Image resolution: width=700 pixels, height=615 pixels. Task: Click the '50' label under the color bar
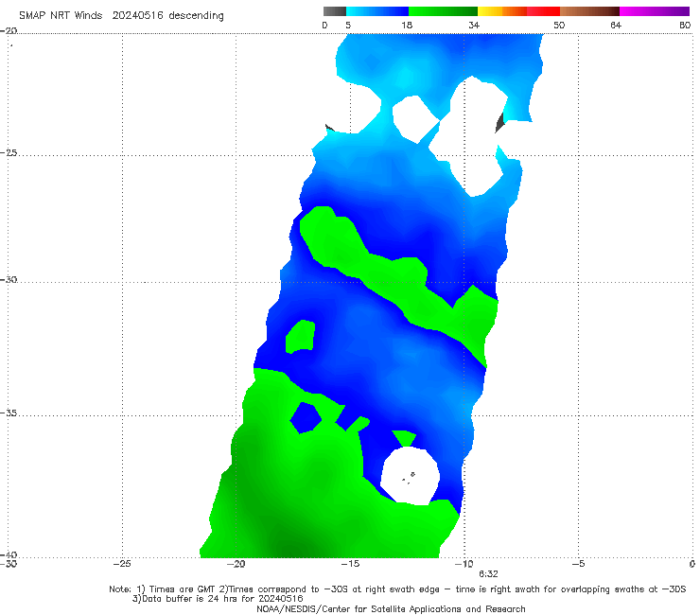click(x=559, y=25)
